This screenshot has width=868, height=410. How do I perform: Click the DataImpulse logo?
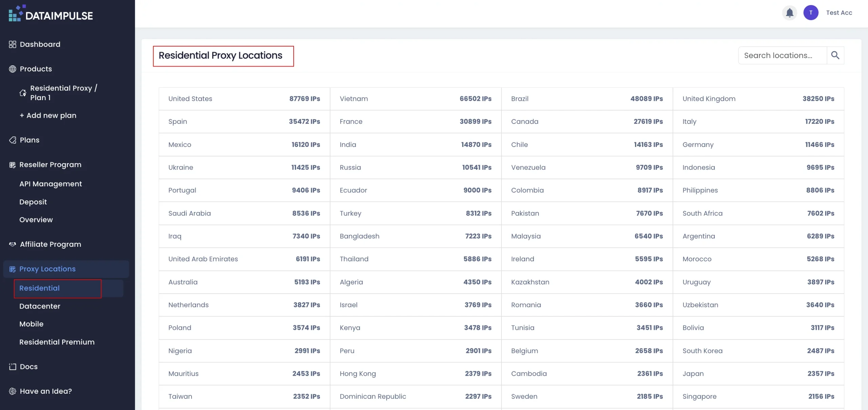pyautogui.click(x=51, y=14)
